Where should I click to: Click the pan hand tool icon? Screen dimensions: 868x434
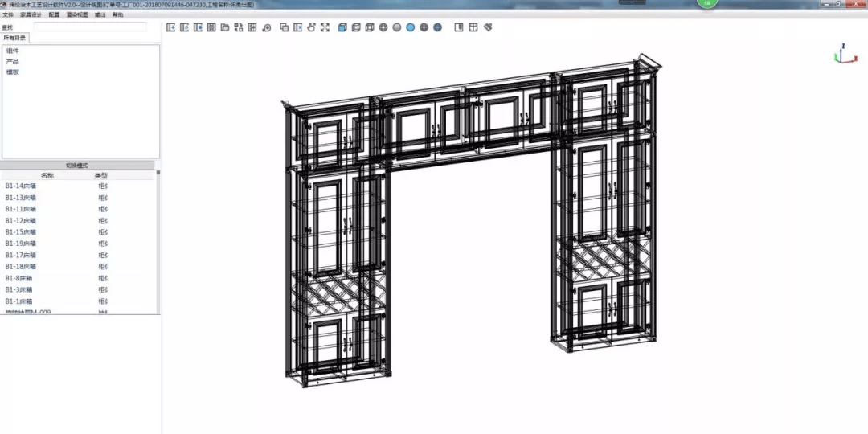click(311, 27)
